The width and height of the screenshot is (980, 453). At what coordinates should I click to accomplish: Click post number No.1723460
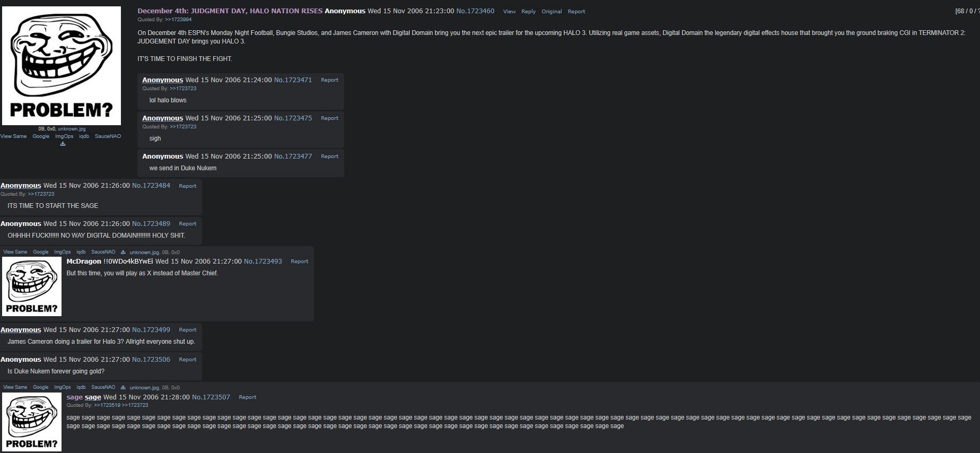coord(475,11)
